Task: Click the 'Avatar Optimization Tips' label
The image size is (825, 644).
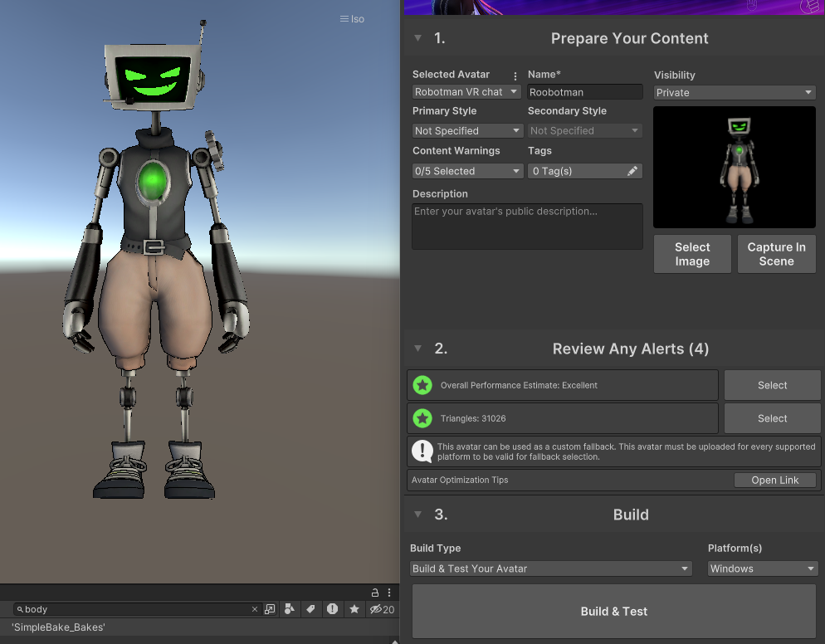Action: click(x=460, y=480)
